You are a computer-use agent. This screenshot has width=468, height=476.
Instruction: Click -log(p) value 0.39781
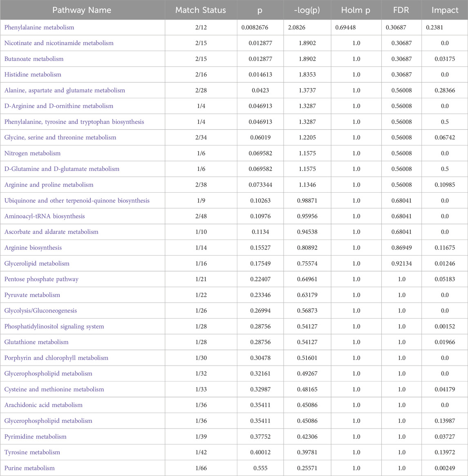click(307, 452)
